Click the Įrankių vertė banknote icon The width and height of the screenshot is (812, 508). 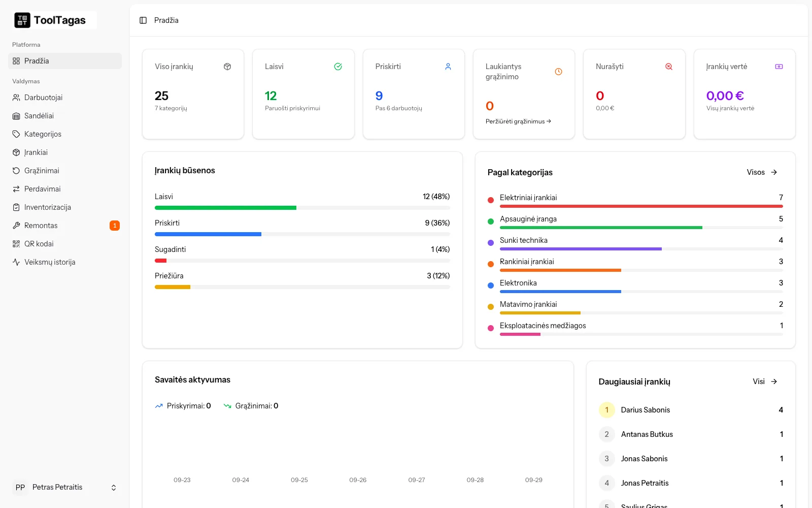click(x=779, y=67)
